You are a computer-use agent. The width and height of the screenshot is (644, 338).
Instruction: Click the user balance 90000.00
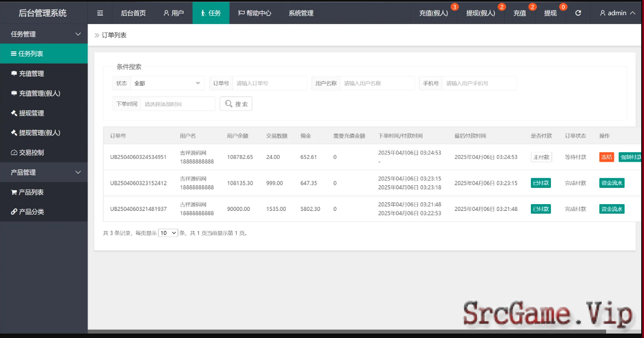point(238,209)
